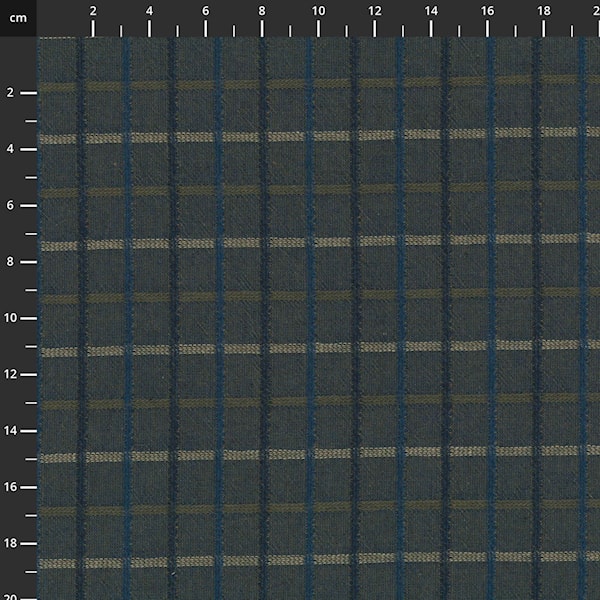600x600 pixels.
Task: Click the 14 mark on the left ruler
Action: (x=11, y=430)
